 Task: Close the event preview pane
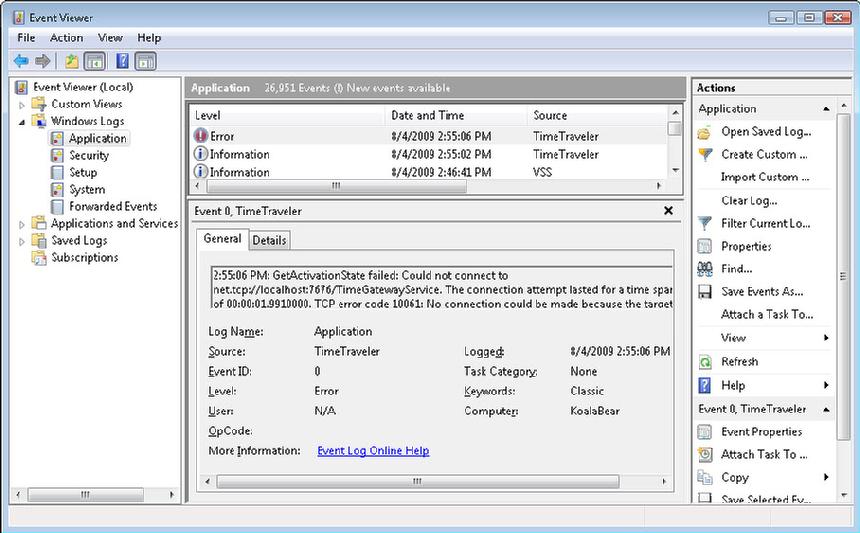point(668,211)
